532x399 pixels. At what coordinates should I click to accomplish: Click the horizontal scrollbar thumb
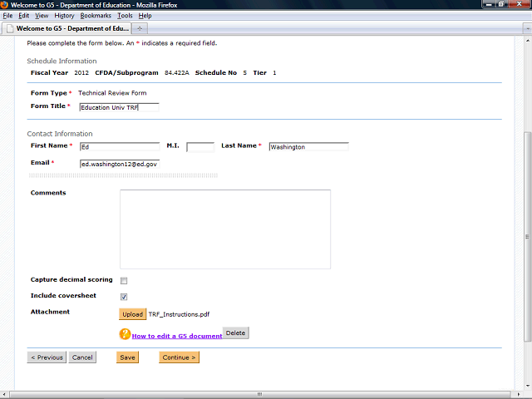tap(260, 394)
